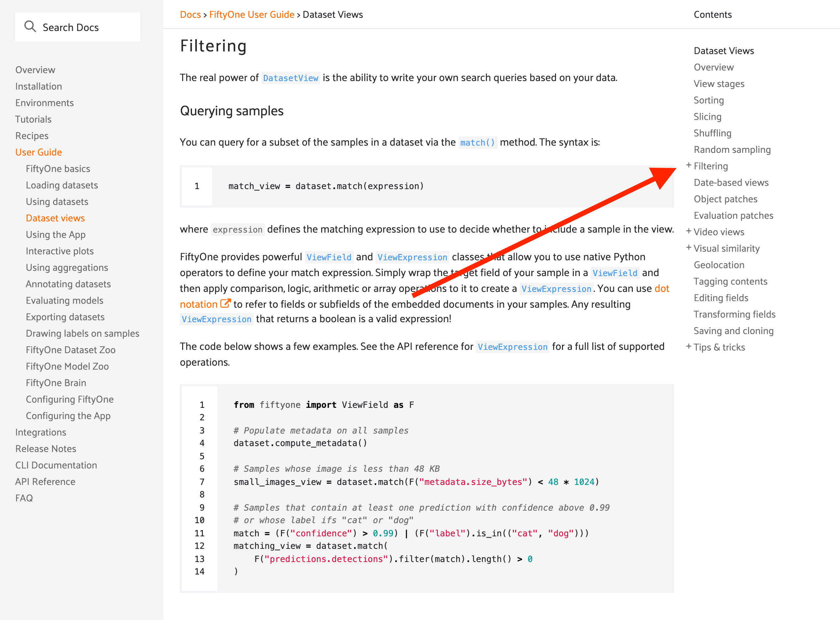This screenshot has height=620, width=840.
Task: Expand the Filtering section in Contents
Action: (688, 165)
